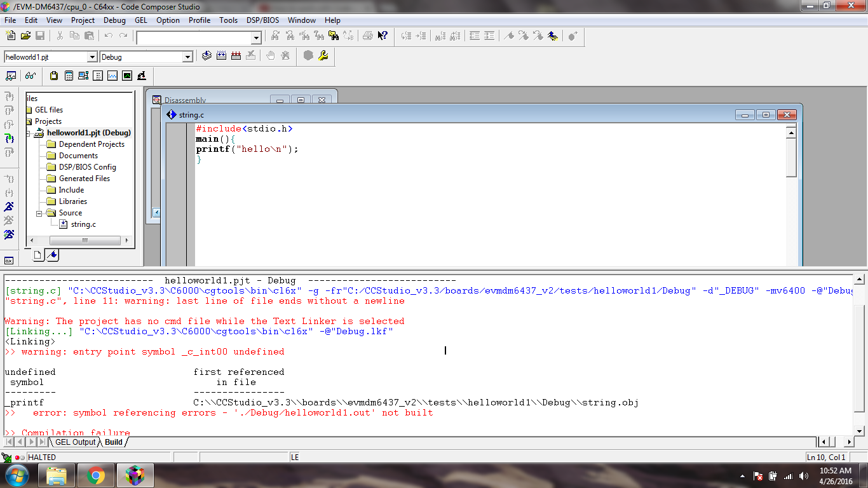Collapse the helloworld1.pjt project node
868x488 pixels.
(29, 133)
